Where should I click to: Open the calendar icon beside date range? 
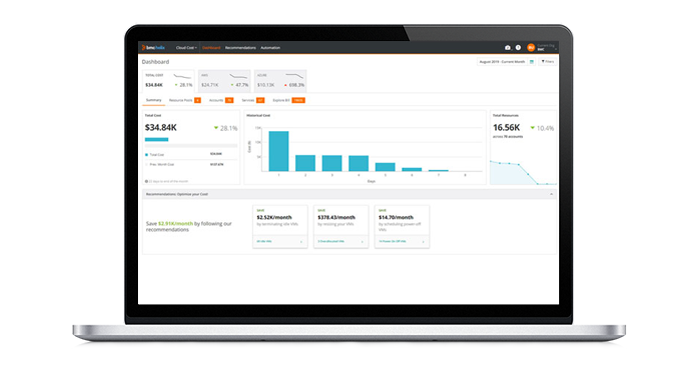point(532,62)
